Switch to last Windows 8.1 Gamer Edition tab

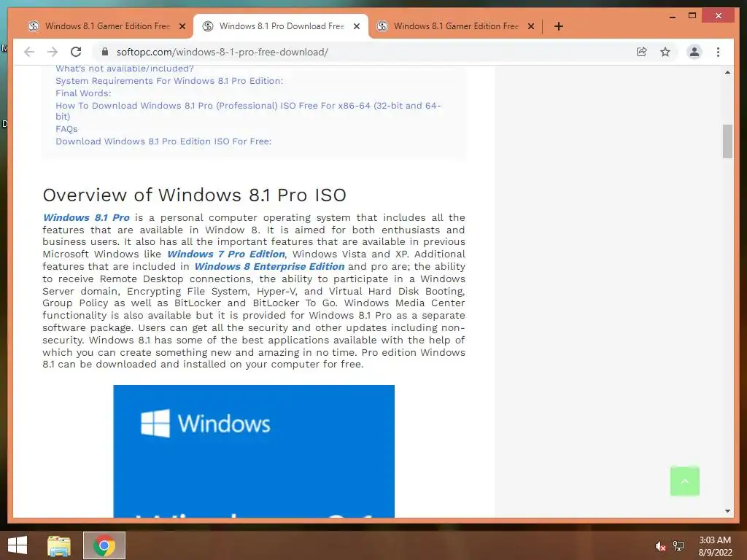(455, 26)
